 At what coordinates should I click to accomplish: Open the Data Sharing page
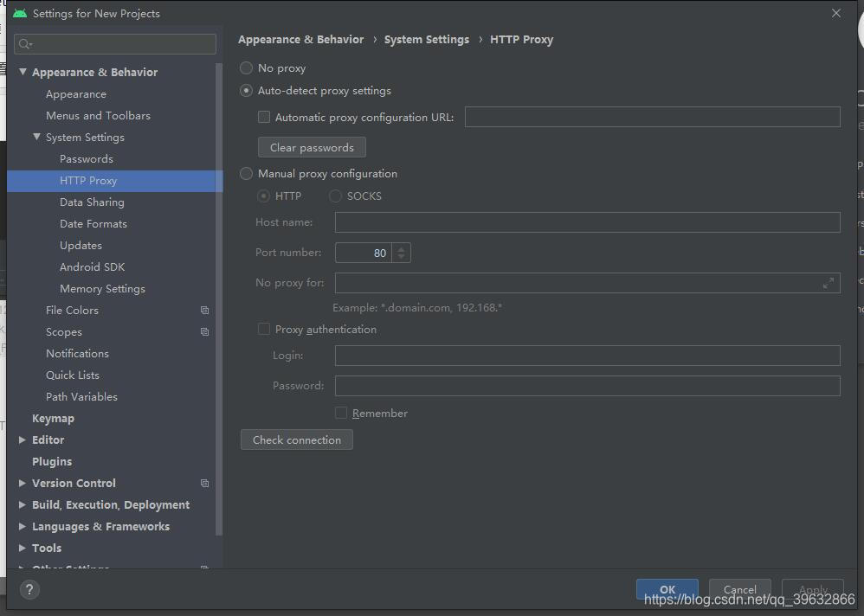coord(92,202)
